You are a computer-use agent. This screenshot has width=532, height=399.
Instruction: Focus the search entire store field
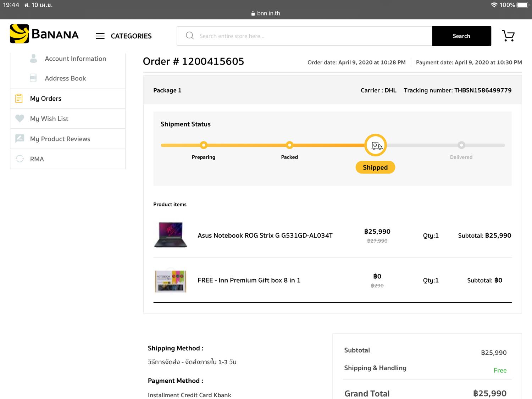[304, 36]
